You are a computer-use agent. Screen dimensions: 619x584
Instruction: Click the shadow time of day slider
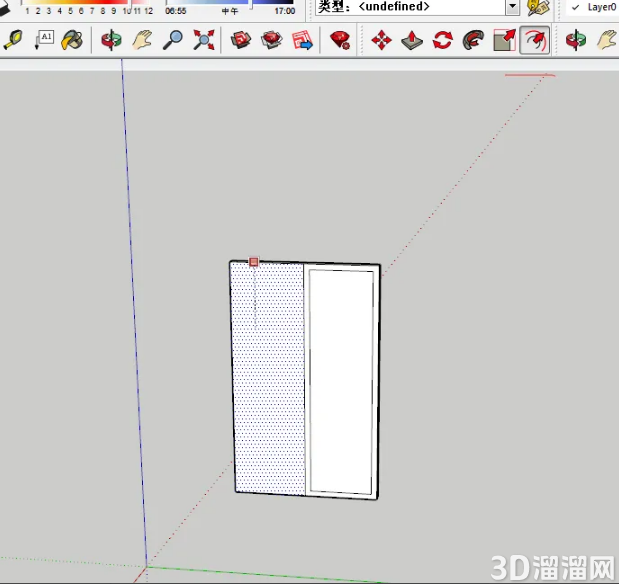[x=229, y=3]
